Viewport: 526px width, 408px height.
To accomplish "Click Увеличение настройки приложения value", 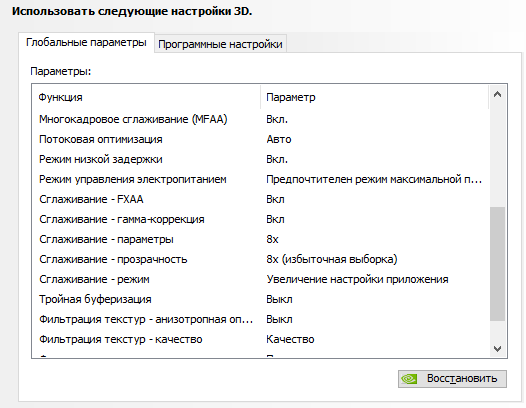I will click(x=357, y=279).
